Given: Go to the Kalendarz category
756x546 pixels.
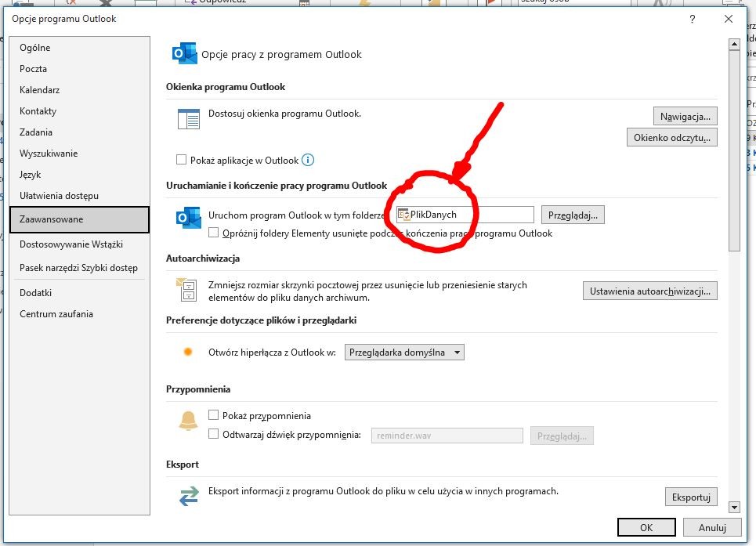Looking at the screenshot, I should [80, 90].
